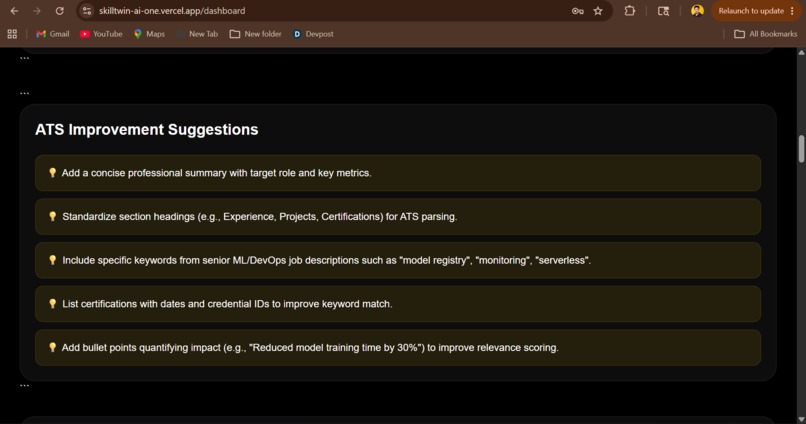This screenshot has width=806, height=424.
Task: Open the New Tab bookmark
Action: click(x=197, y=34)
